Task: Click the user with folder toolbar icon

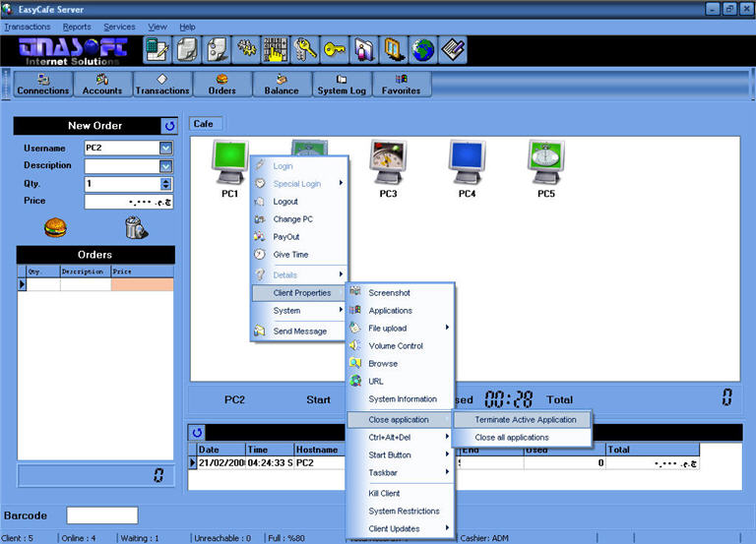Action: (x=364, y=49)
